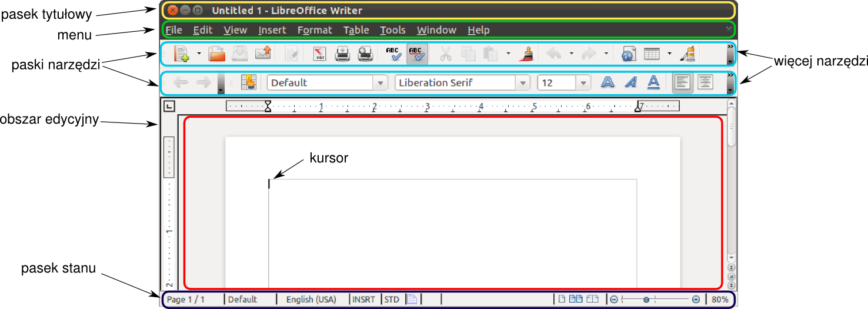Screen dimensions: 868x309
Task: Click the Paste clipboard icon
Action: pyautogui.click(x=490, y=54)
